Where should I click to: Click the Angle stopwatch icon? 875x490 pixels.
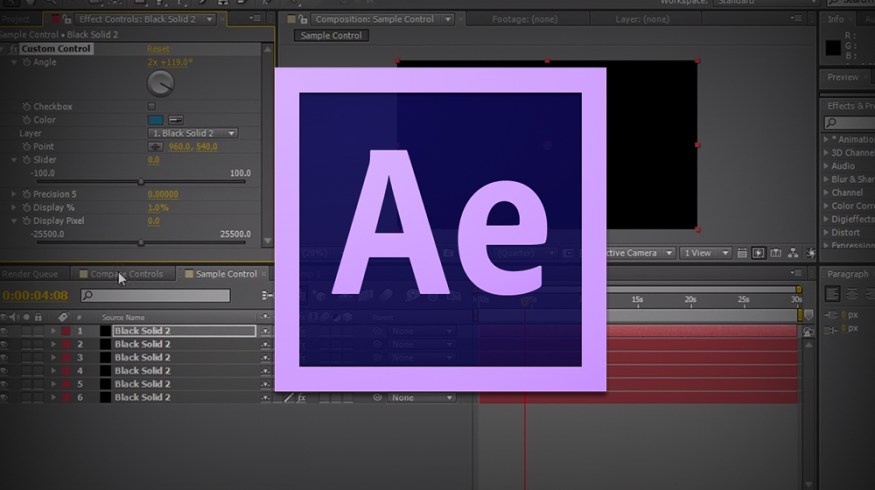click(x=26, y=62)
